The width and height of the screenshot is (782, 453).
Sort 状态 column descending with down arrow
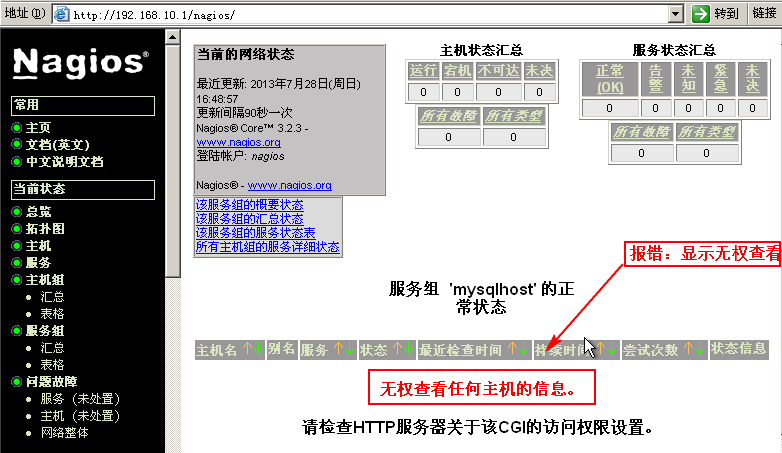[x=409, y=348]
